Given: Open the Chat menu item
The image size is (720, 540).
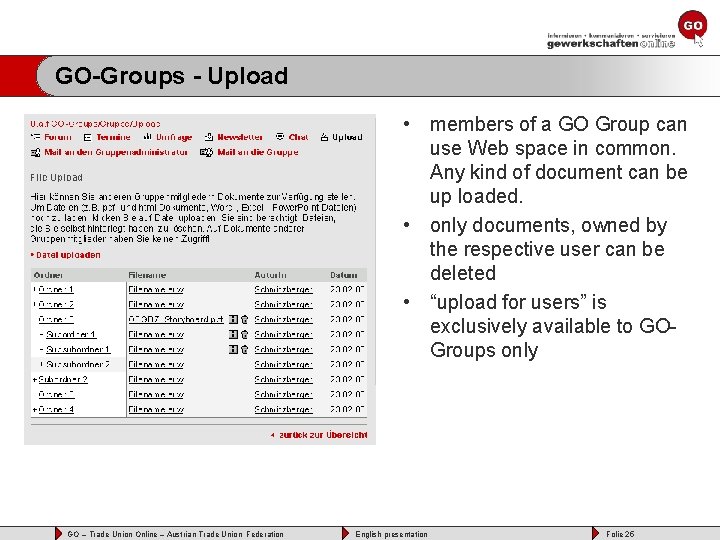Looking at the screenshot, I should (x=298, y=137).
